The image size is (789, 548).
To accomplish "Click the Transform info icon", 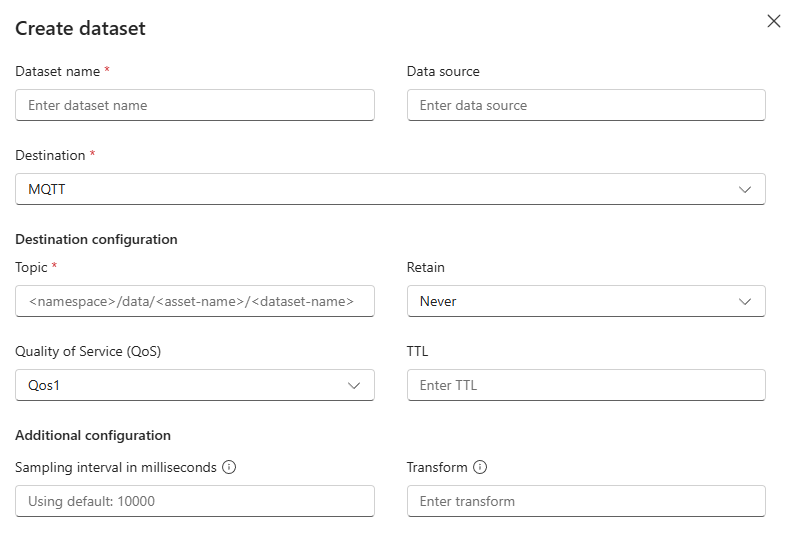I will tap(480, 467).
